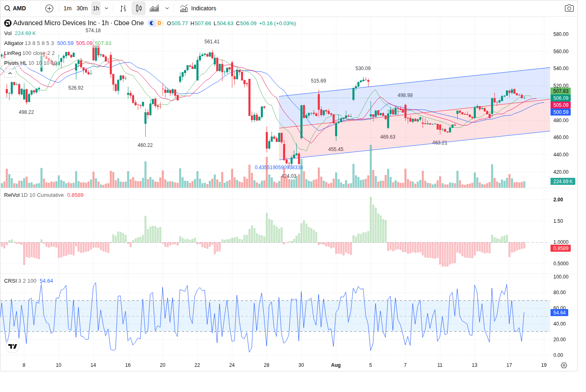Click the 463.21 pivot low label
Screen dimensions: 586x392
point(440,143)
